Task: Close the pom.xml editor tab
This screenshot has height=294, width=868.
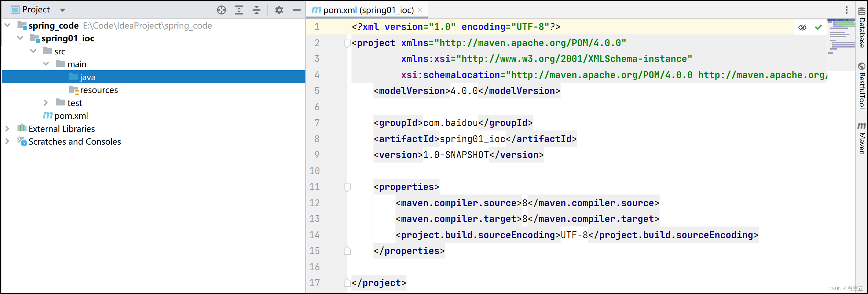Action: (420, 10)
